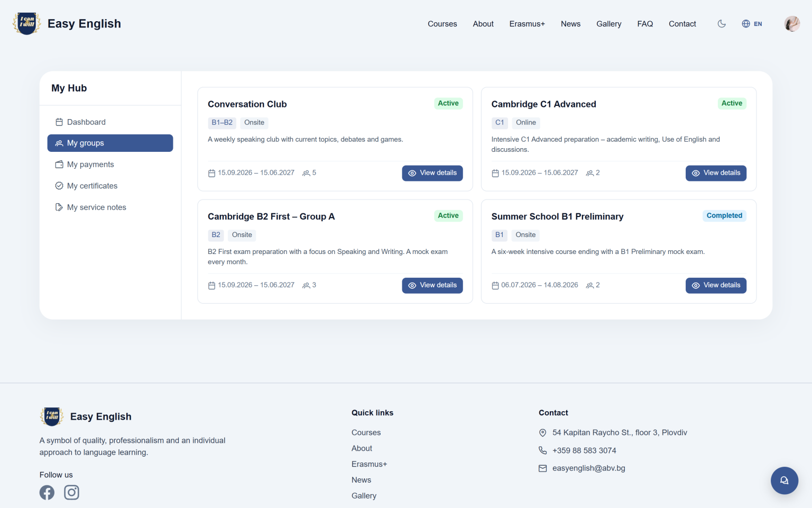This screenshot has height=508, width=812.
Task: Go to the FAQ page
Action: [x=645, y=24]
